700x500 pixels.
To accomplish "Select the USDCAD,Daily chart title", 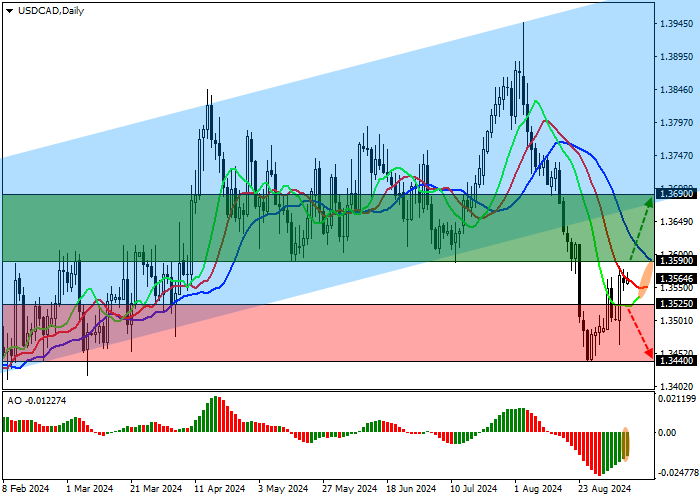I will coord(51,11).
